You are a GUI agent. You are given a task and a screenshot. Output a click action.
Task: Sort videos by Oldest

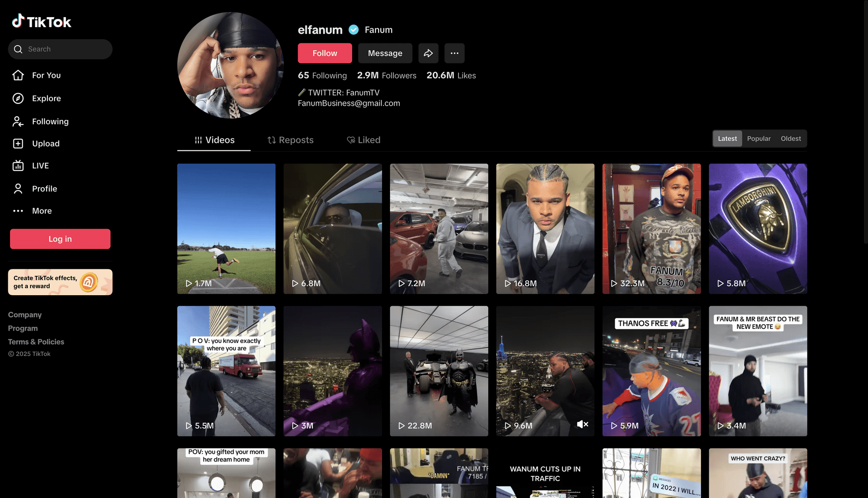(790, 138)
